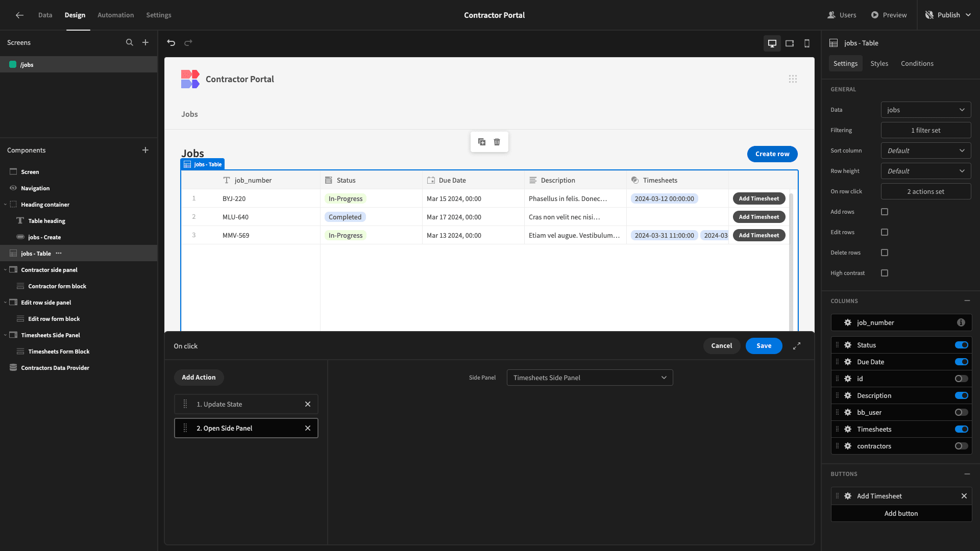
Task: Add a new component with plus icon
Action: pos(145,150)
